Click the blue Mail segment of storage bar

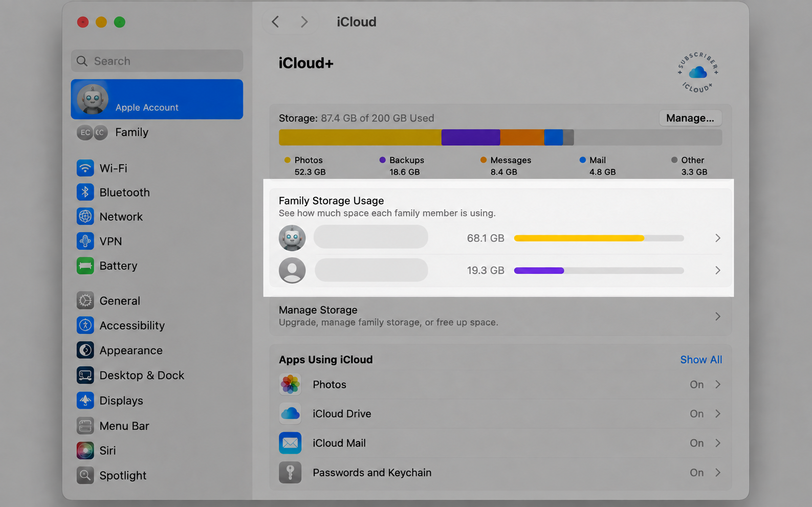click(554, 137)
